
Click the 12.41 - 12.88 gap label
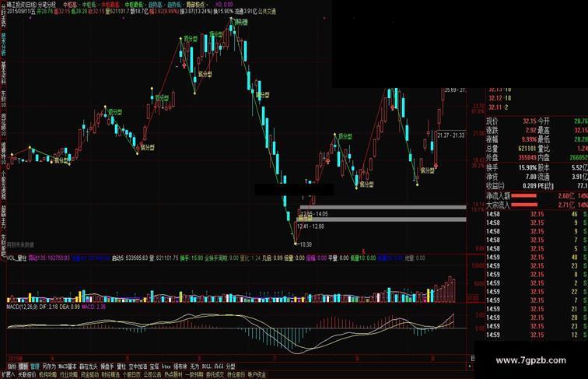[310, 226]
